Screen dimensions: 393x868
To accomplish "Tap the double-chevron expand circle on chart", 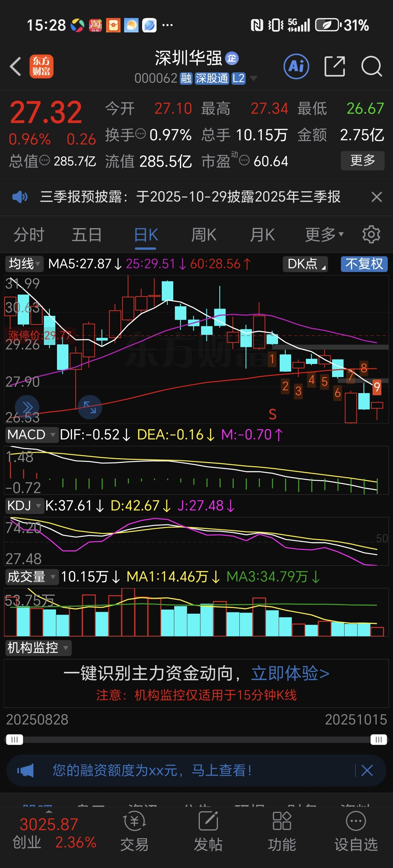I will pyautogui.click(x=27, y=407).
